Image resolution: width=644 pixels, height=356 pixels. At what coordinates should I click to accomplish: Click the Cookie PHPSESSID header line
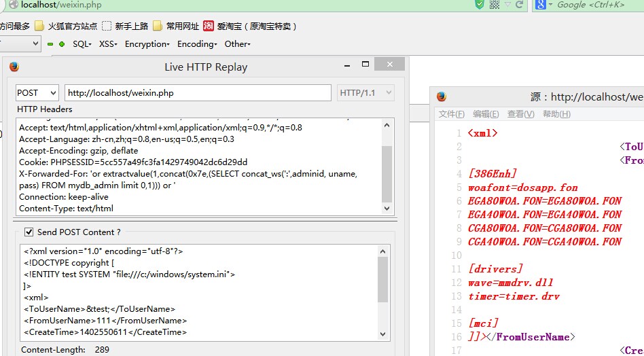pyautogui.click(x=133, y=162)
